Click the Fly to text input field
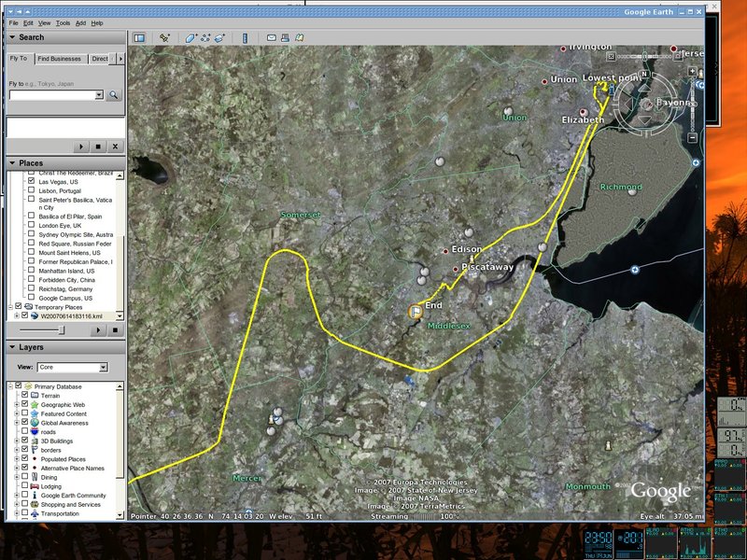Image resolution: width=747 pixels, height=560 pixels. click(x=52, y=95)
